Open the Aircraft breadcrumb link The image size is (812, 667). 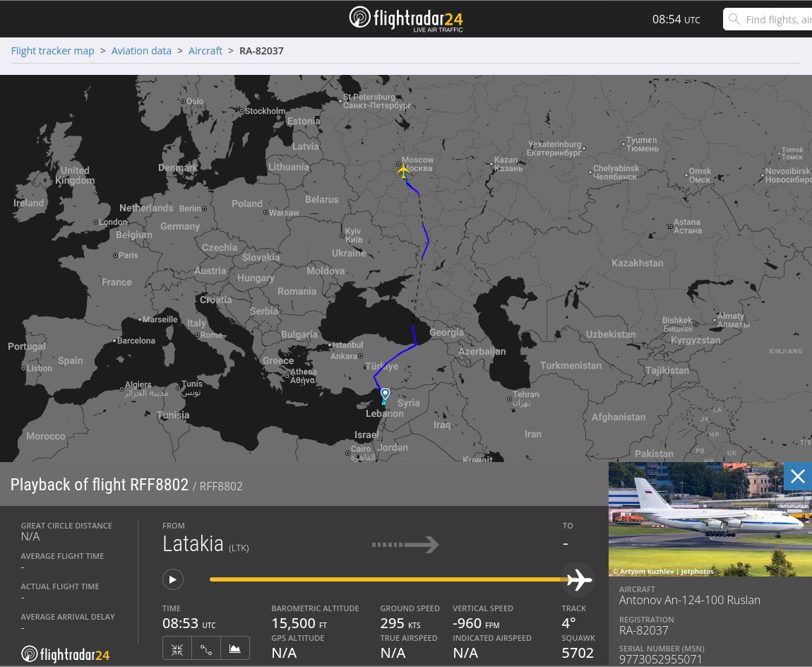205,51
